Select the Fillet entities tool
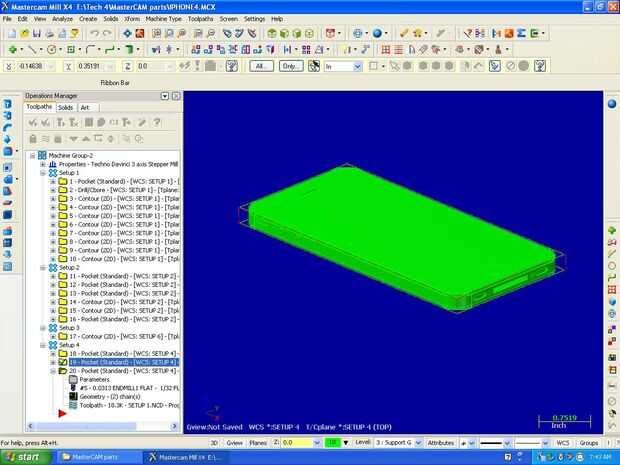The image size is (620, 465). (x=90, y=50)
